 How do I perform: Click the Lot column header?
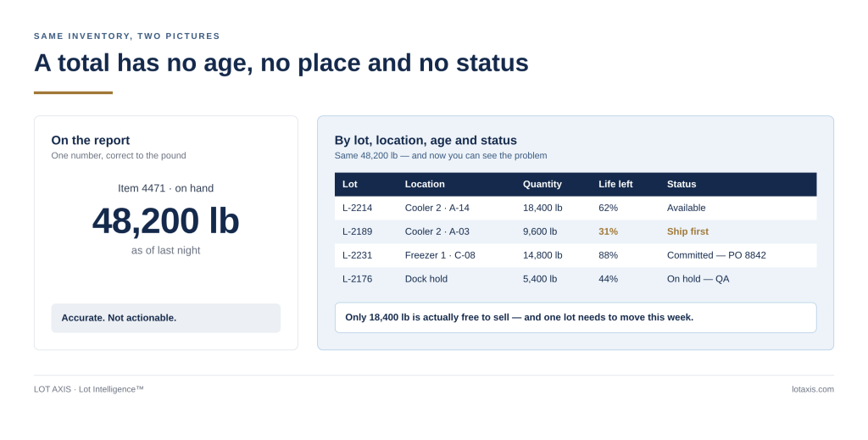(350, 184)
